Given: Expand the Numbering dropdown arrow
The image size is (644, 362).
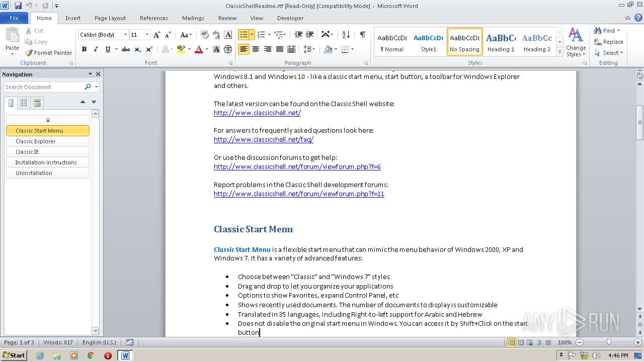Looking at the screenshot, I should (x=269, y=35).
